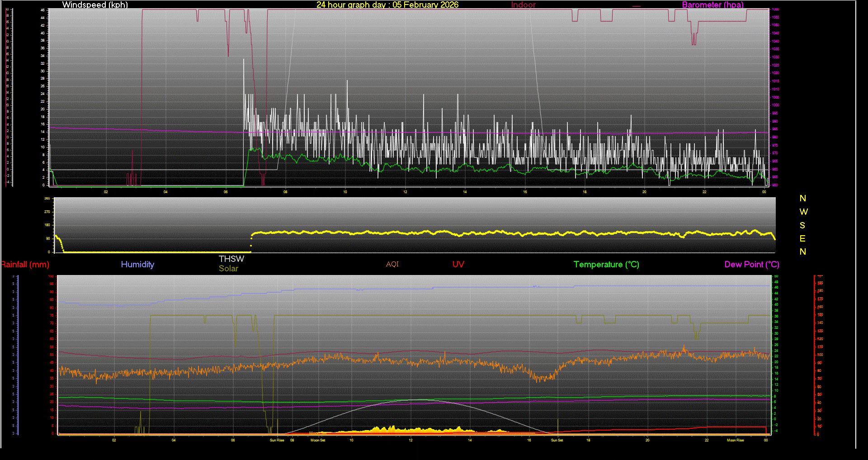Select the Temperature (°C) legend label

(x=606, y=265)
